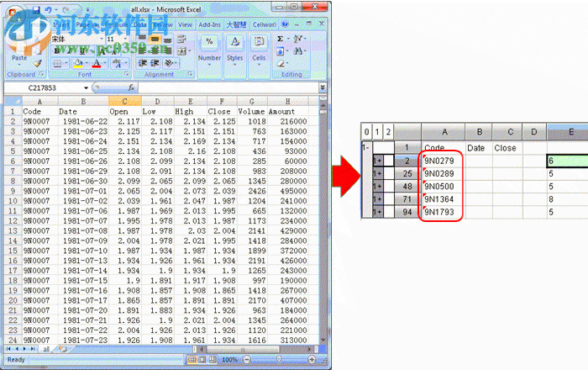Click the wrap text icon
Viewport: 588px width, 370px height.
point(181,39)
